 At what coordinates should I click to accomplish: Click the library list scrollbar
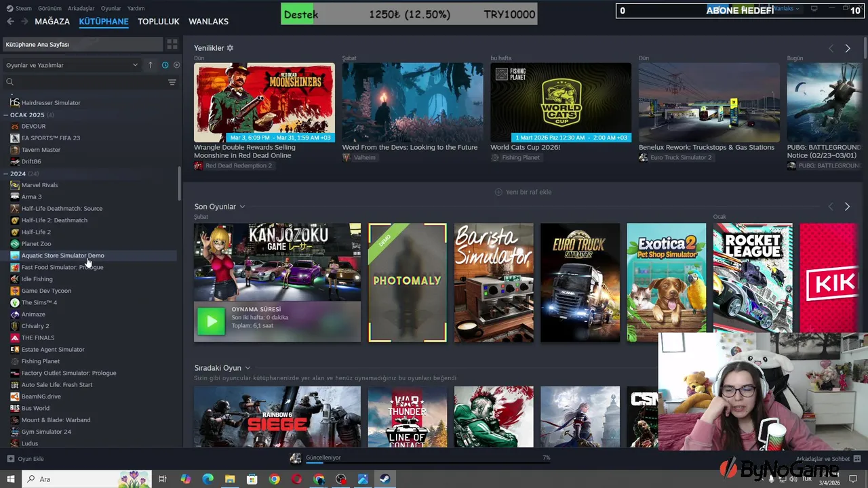179,183
